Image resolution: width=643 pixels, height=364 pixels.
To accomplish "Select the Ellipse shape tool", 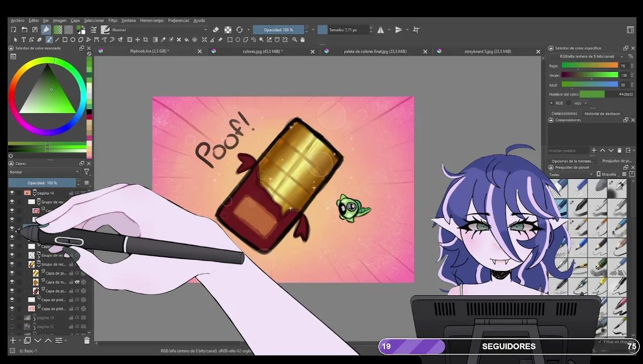I will tap(73, 39).
